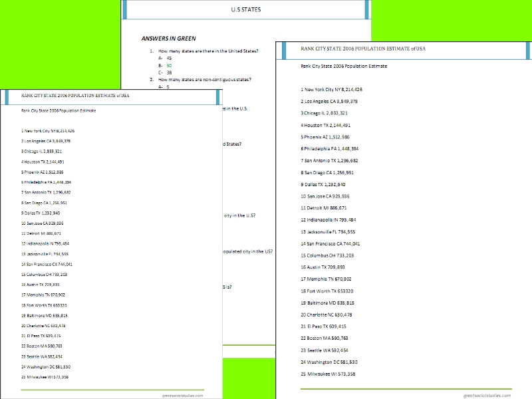Click "20 Charlotte NC 630,478" on the right page
The image size is (532, 399).
click(x=327, y=315)
